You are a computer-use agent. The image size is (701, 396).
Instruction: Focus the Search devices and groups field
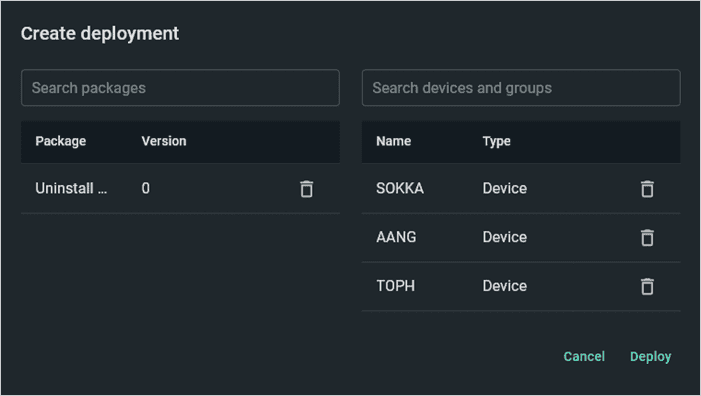coord(521,88)
